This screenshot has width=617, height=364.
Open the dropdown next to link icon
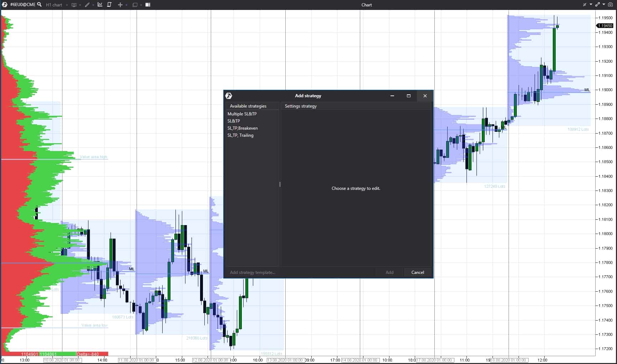(x=603, y=5)
